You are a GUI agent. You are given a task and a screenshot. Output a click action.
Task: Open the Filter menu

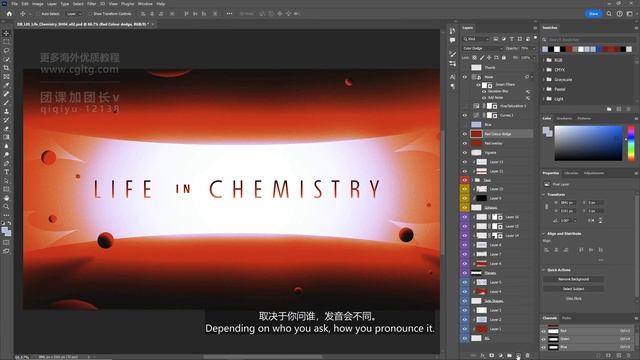[x=91, y=4]
